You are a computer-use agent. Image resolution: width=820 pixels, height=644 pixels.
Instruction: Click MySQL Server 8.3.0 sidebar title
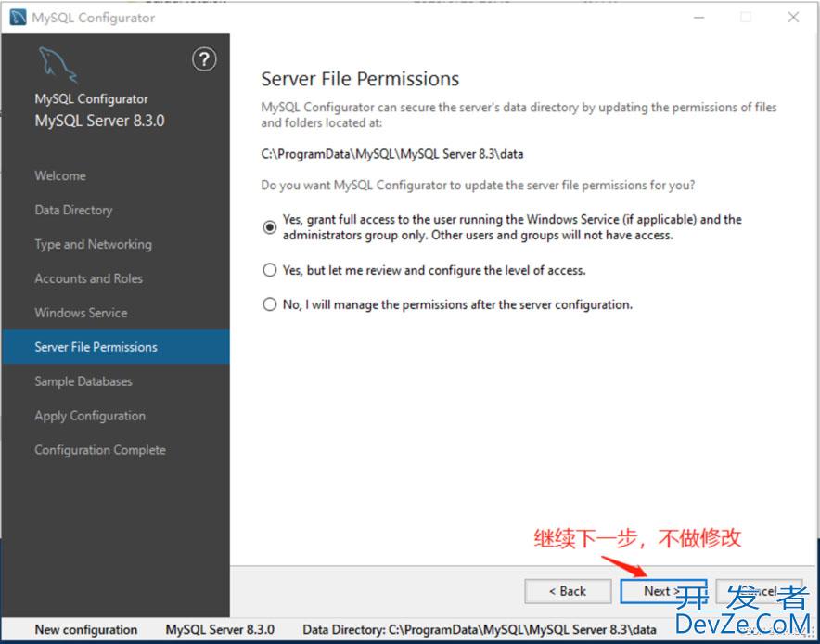tap(99, 121)
